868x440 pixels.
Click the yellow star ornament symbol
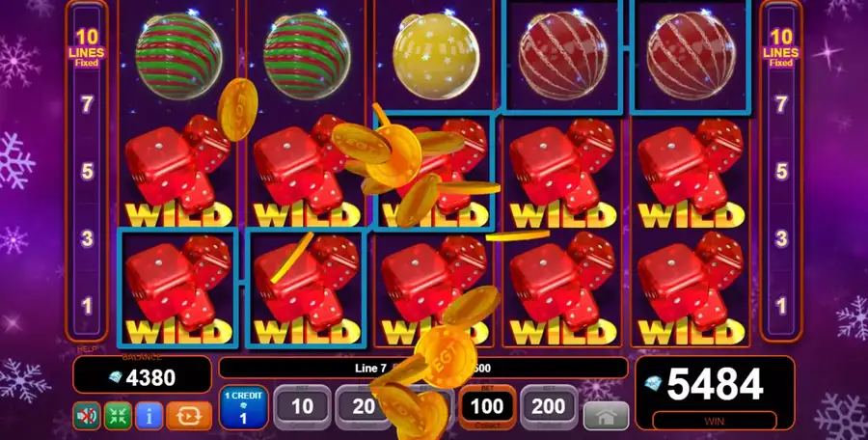[436, 56]
